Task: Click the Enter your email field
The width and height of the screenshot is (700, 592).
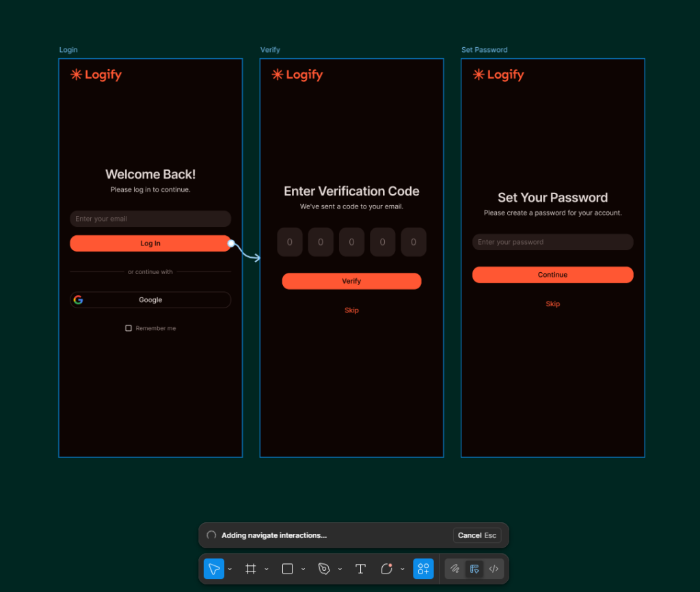Action: [150, 219]
